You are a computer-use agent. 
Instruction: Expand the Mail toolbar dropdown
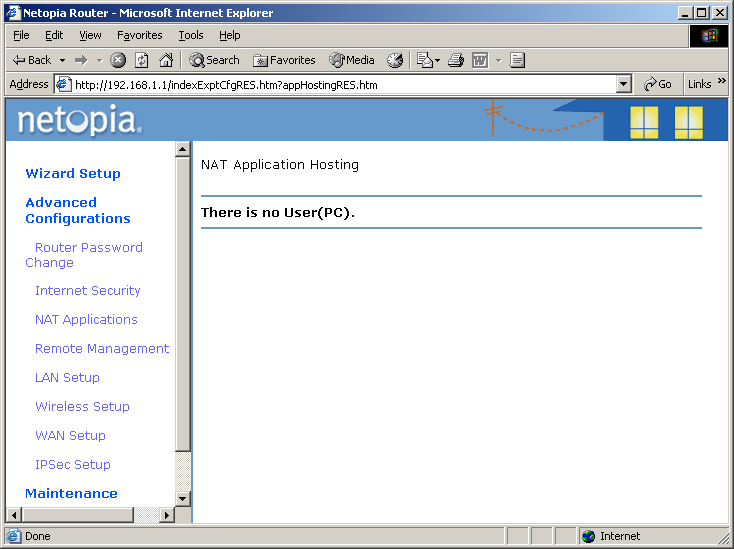tap(437, 60)
